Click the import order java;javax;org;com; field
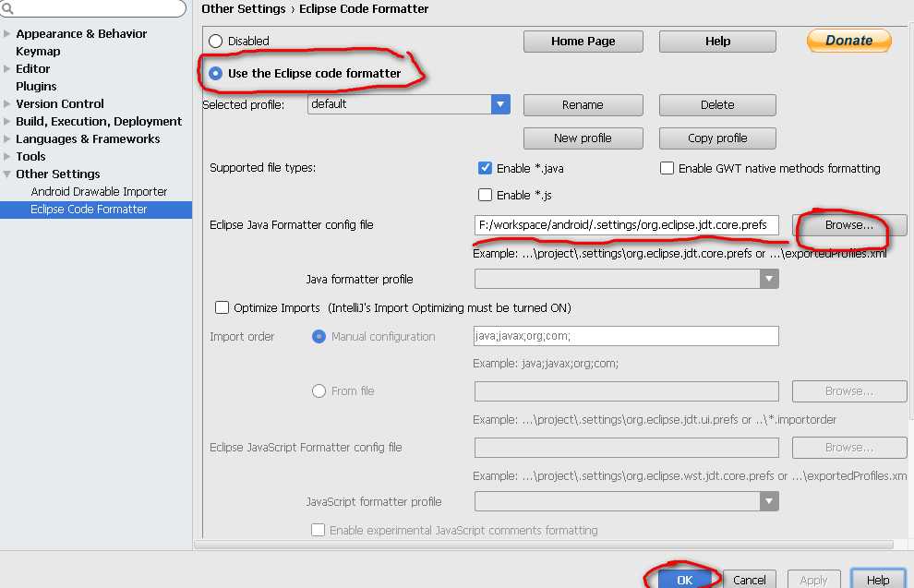 tap(627, 336)
